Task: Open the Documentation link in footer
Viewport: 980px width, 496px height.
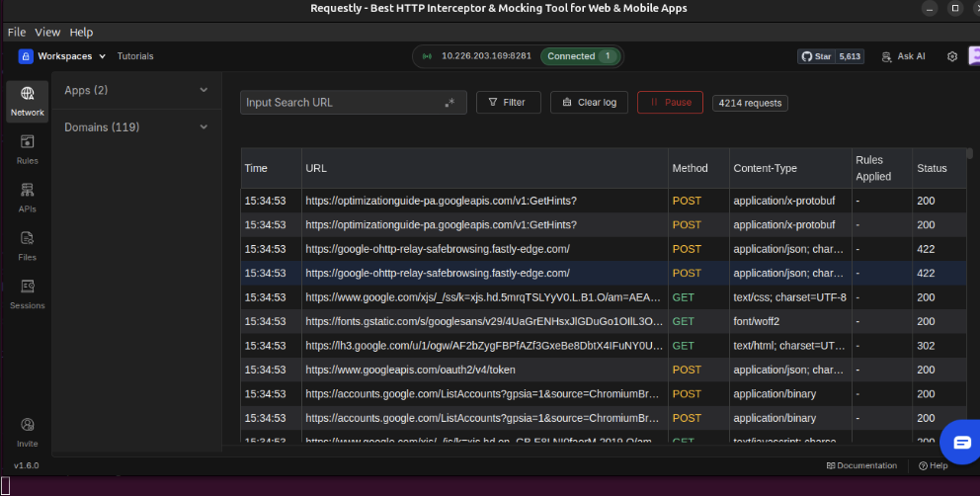Action: pyautogui.click(x=861, y=465)
